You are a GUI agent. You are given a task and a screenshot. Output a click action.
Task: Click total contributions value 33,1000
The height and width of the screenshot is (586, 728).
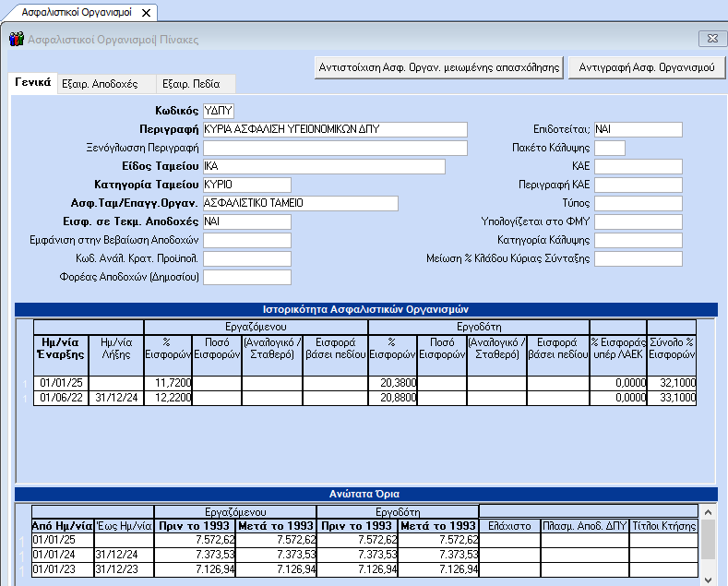(x=672, y=398)
